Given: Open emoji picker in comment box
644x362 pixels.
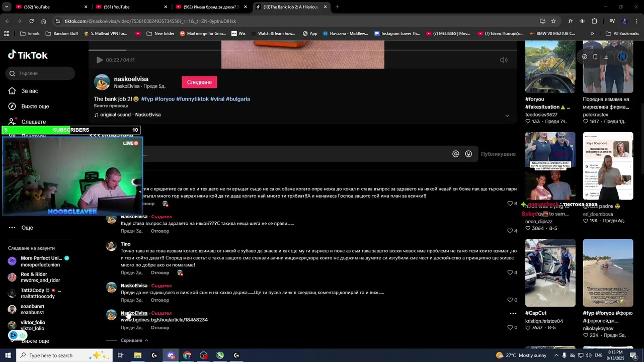Looking at the screenshot, I should tap(468, 154).
